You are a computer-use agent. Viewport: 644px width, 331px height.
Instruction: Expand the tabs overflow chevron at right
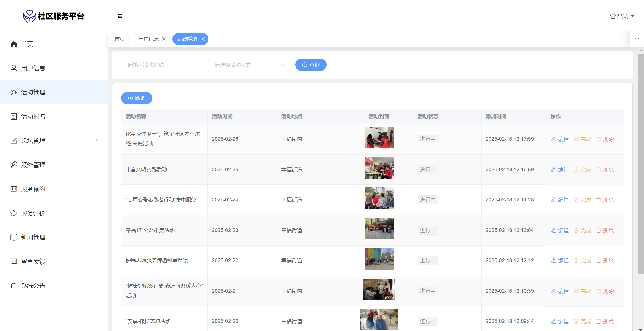click(x=637, y=39)
